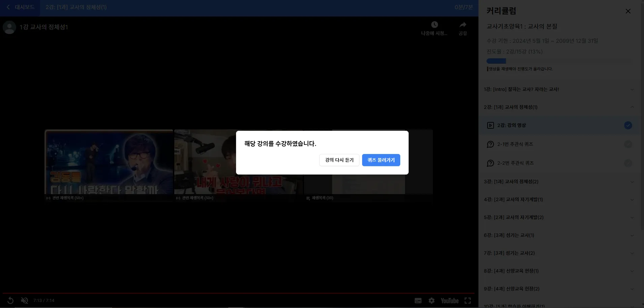This screenshot has height=308, width=644.
Task: Open '2-1번 주관식 퀴즈'
Action: coord(559,144)
